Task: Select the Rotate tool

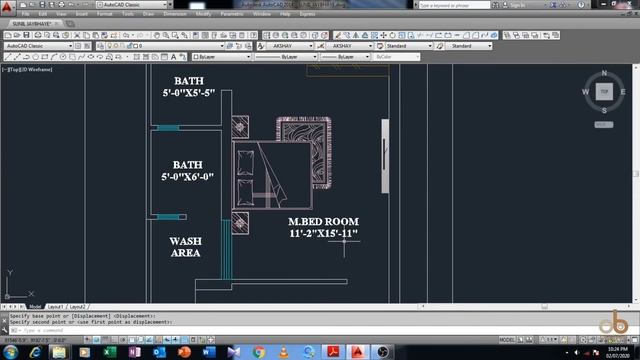Action: (393, 36)
